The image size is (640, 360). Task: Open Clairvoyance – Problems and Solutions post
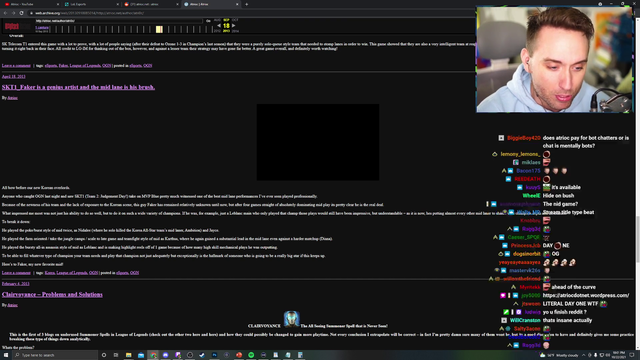point(52,294)
